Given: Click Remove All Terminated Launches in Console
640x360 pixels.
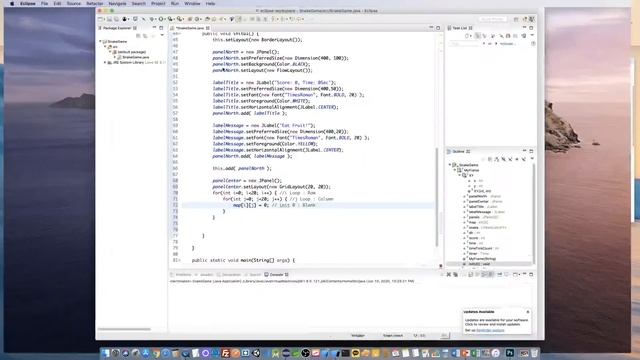Looking at the screenshot, I should point(456,275).
